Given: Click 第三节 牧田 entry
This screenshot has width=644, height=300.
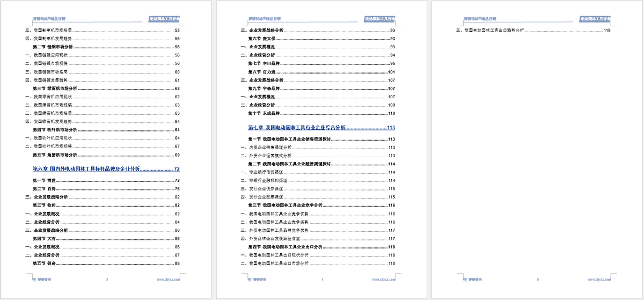Looking at the screenshot, I should pos(106,205).
